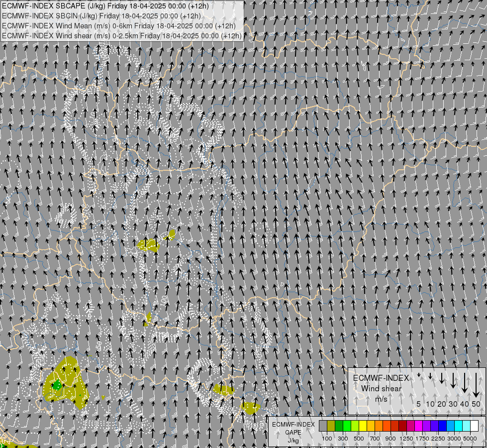Click the 'J/kg' unit in CAPE legend
Viewport: 487px width, 448px height.
[293, 441]
